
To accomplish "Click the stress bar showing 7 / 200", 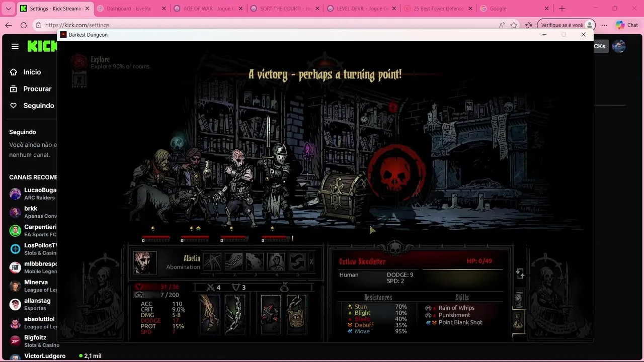I will [157, 295].
